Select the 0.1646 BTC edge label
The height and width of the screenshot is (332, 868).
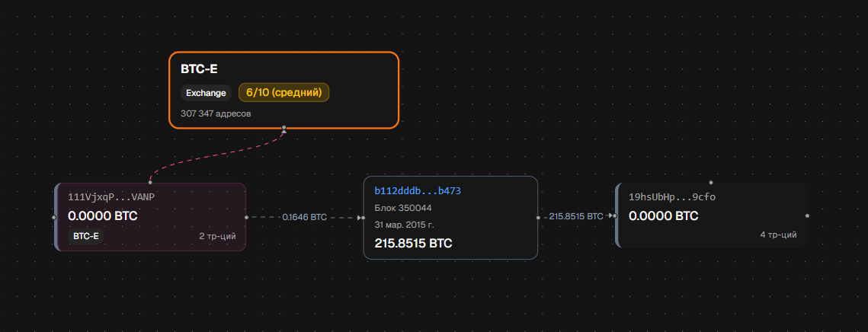[x=305, y=218]
